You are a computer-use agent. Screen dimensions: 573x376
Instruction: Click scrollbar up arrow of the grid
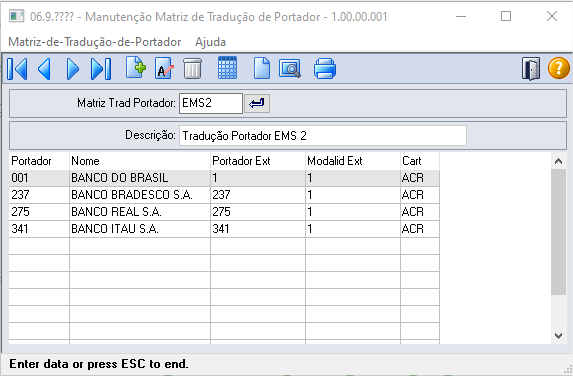(558, 161)
